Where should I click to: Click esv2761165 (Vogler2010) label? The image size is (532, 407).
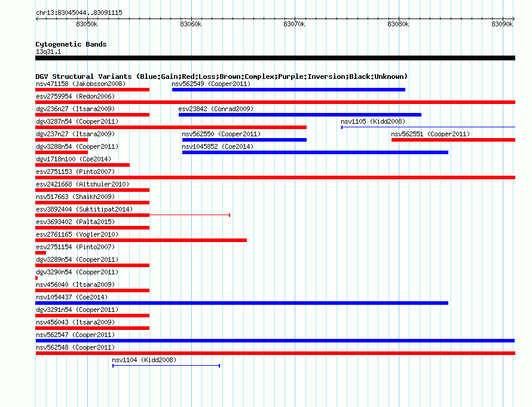(77, 234)
